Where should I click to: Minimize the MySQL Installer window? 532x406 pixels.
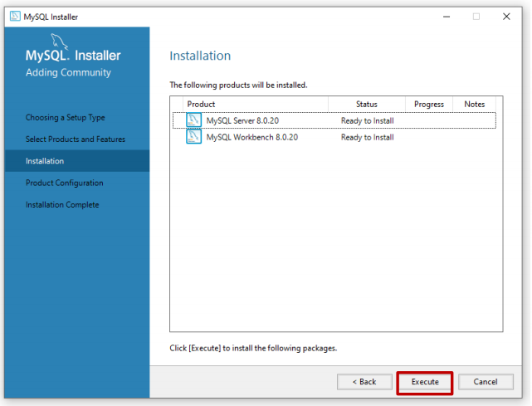447,17
